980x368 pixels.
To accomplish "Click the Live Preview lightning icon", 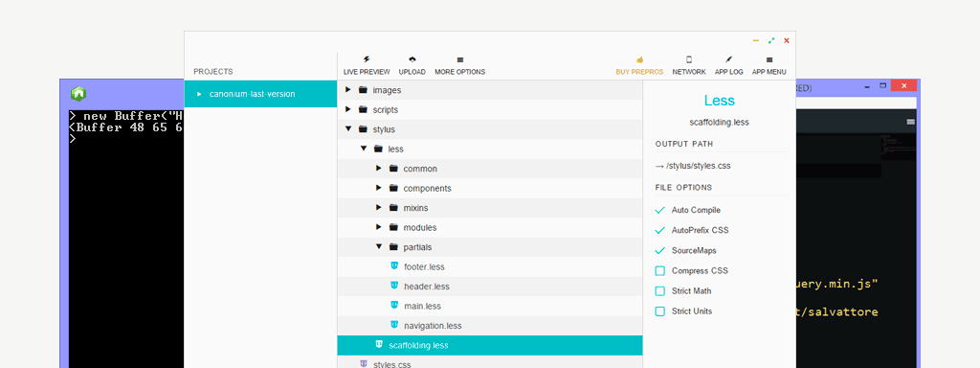I will [367, 59].
